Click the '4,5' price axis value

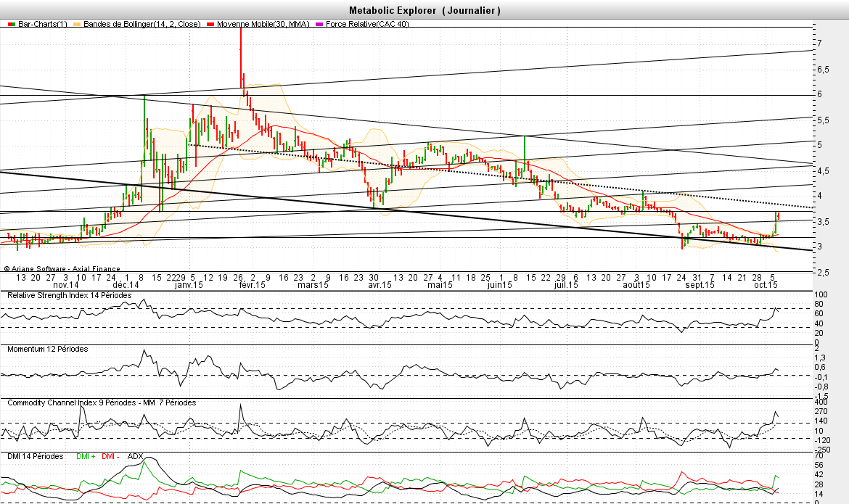coord(823,171)
